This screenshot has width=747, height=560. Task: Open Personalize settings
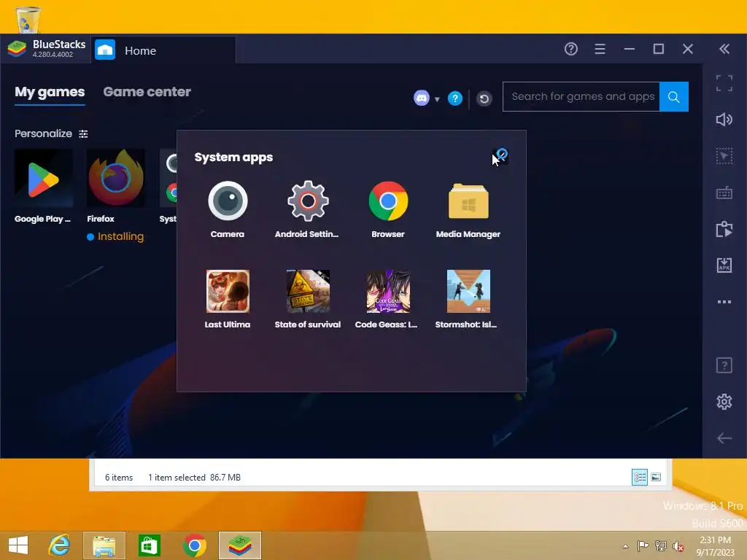(51, 134)
